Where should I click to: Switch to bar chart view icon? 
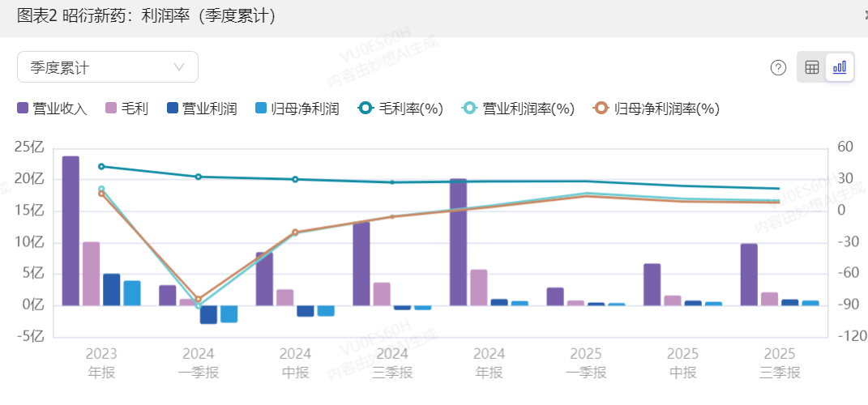coord(839,67)
